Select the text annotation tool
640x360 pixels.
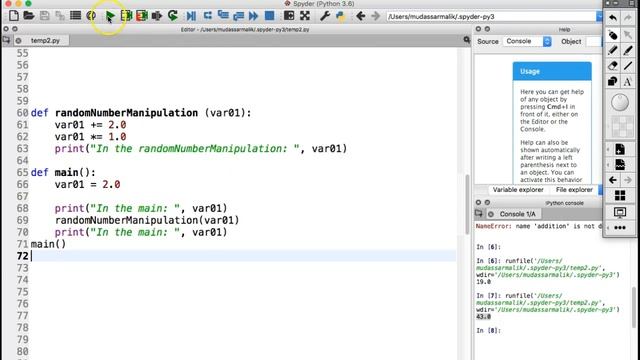pos(628,81)
